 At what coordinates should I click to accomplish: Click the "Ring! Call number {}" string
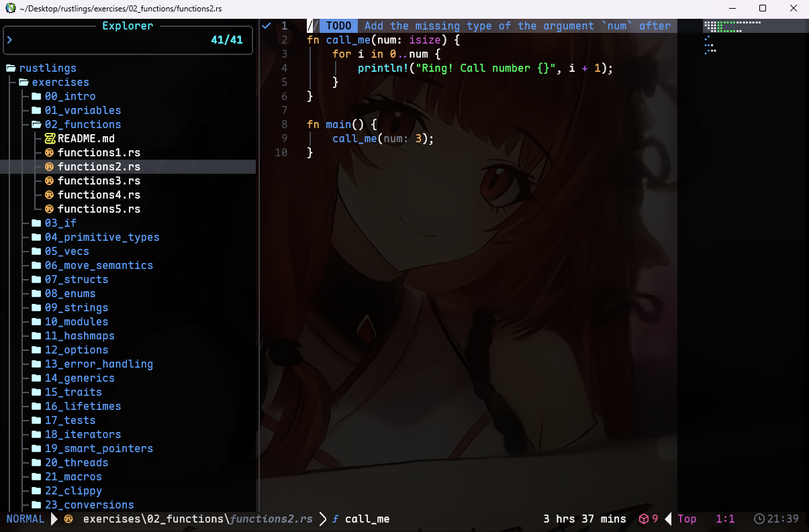(486, 68)
